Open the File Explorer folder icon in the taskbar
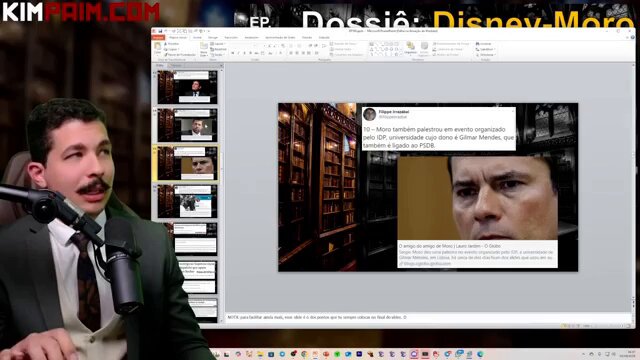The width and height of the screenshot is (640, 360). [x=260, y=354]
